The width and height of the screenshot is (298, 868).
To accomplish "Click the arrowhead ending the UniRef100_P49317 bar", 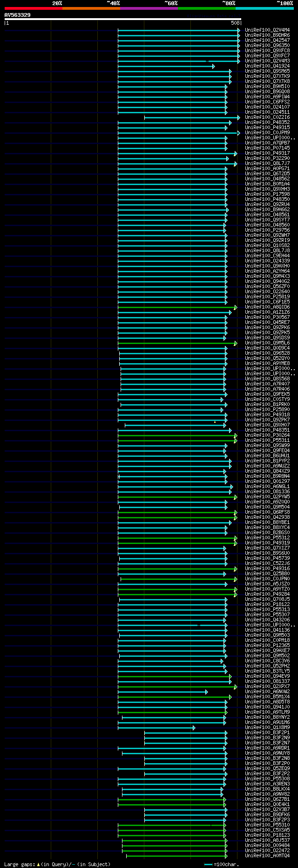I will click(236, 153).
